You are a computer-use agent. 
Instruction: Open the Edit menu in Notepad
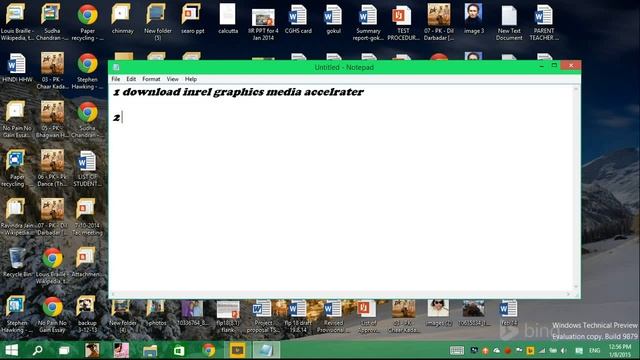coord(131,79)
